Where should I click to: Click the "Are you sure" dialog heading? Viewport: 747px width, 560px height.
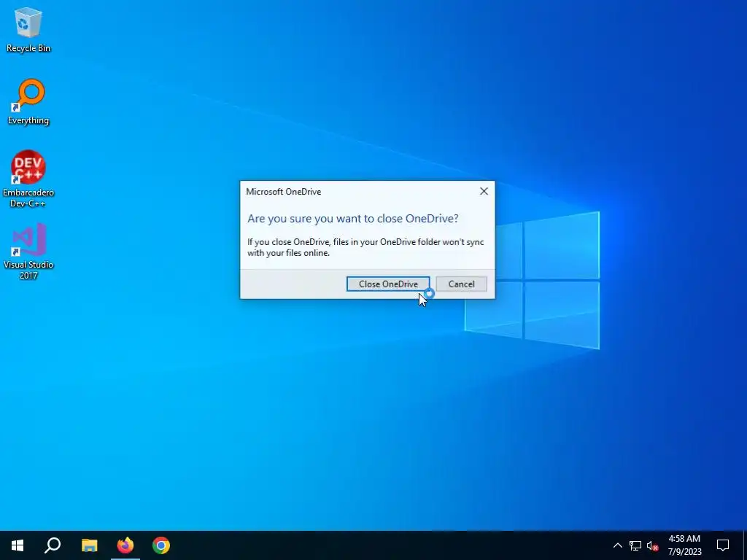coord(352,219)
